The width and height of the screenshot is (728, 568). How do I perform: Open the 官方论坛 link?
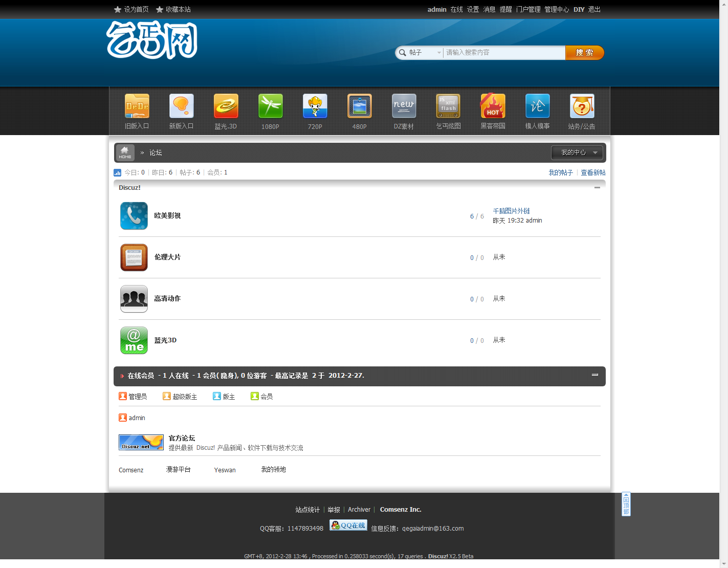[182, 438]
